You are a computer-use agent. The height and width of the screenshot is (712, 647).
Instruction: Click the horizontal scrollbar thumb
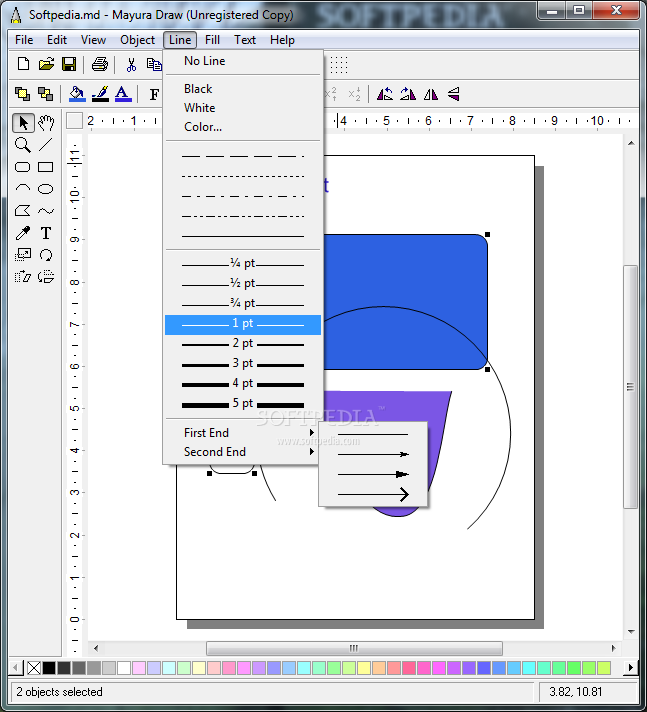(354, 648)
